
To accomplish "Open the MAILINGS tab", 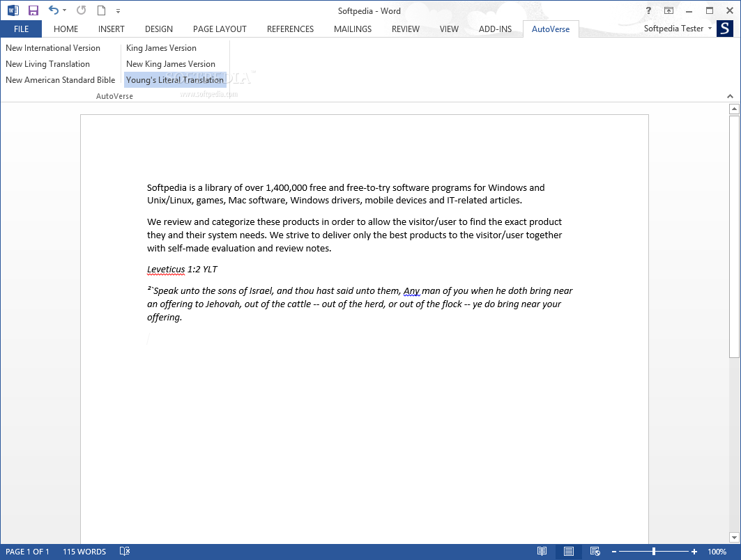I will pyautogui.click(x=353, y=29).
